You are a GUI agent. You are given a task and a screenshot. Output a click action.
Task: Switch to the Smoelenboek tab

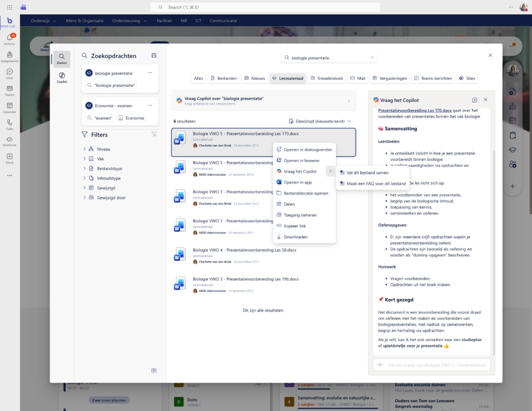(326, 78)
